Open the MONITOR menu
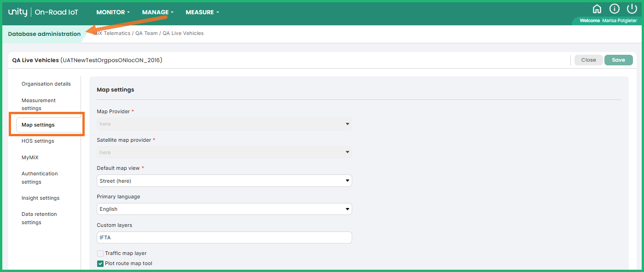This screenshot has width=644, height=272. (113, 12)
